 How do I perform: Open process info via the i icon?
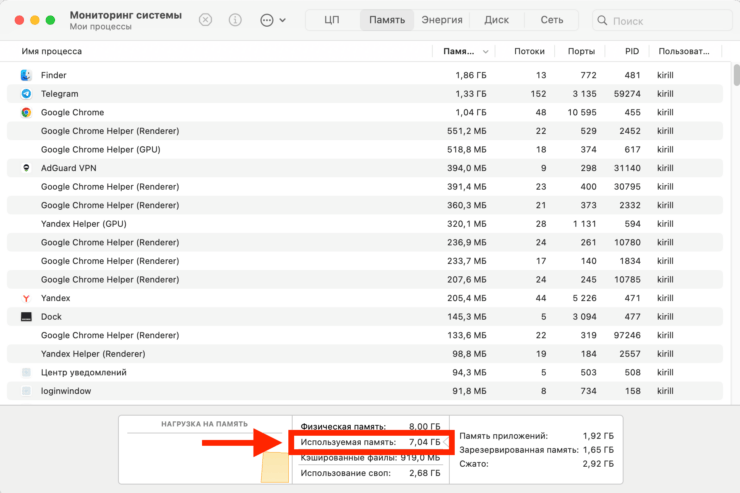pos(235,20)
